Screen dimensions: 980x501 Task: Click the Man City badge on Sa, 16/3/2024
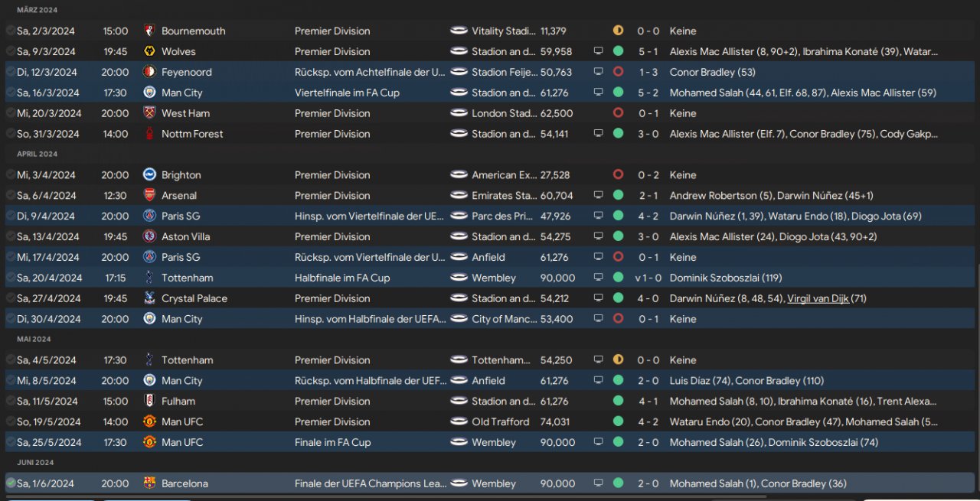(149, 93)
